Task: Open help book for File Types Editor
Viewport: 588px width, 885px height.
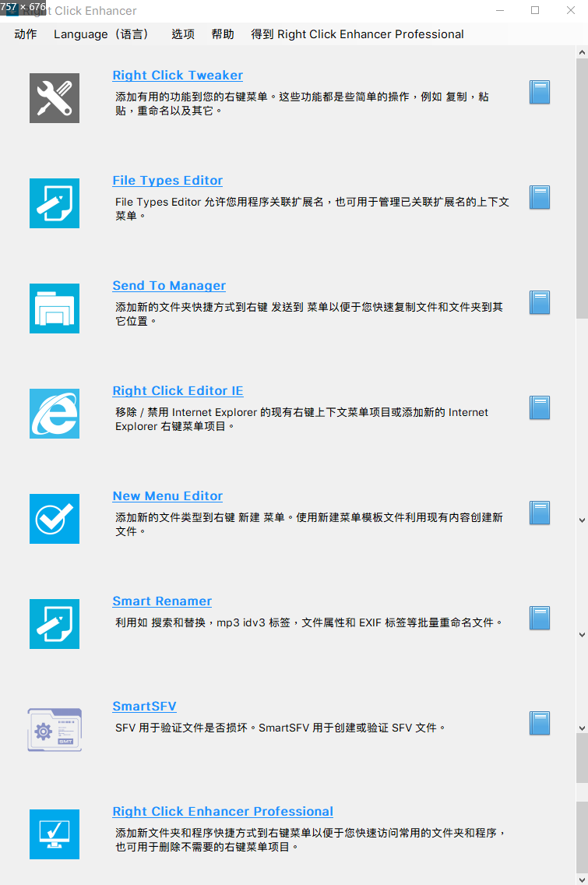Action: [540, 198]
